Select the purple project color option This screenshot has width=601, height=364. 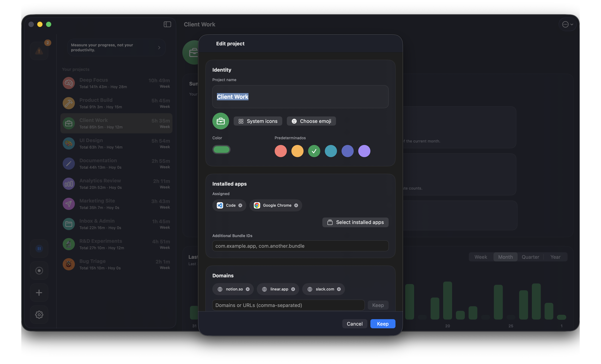point(364,151)
